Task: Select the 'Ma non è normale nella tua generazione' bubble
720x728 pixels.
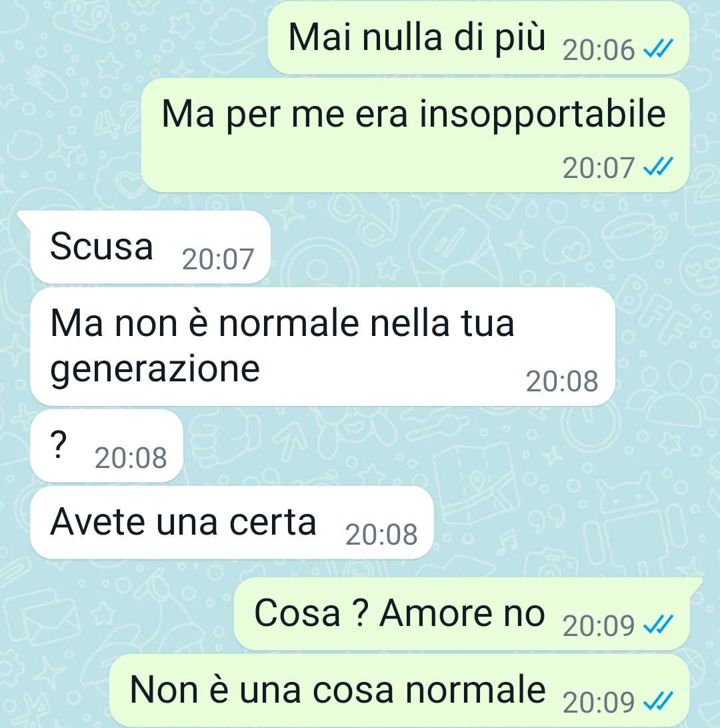Action: (x=323, y=347)
